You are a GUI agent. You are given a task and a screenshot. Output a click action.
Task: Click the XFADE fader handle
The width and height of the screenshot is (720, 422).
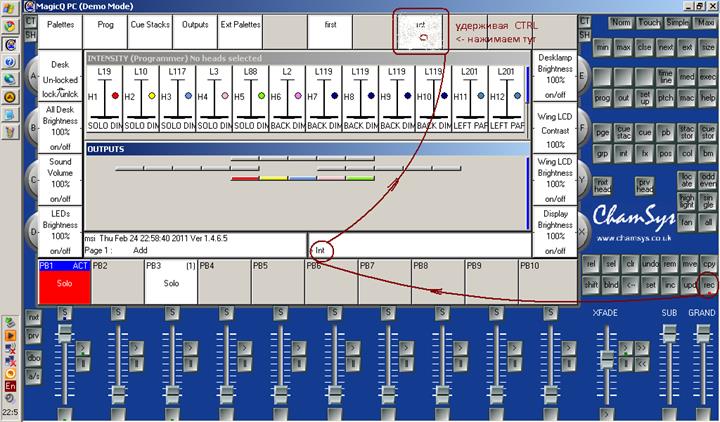[x=607, y=359]
